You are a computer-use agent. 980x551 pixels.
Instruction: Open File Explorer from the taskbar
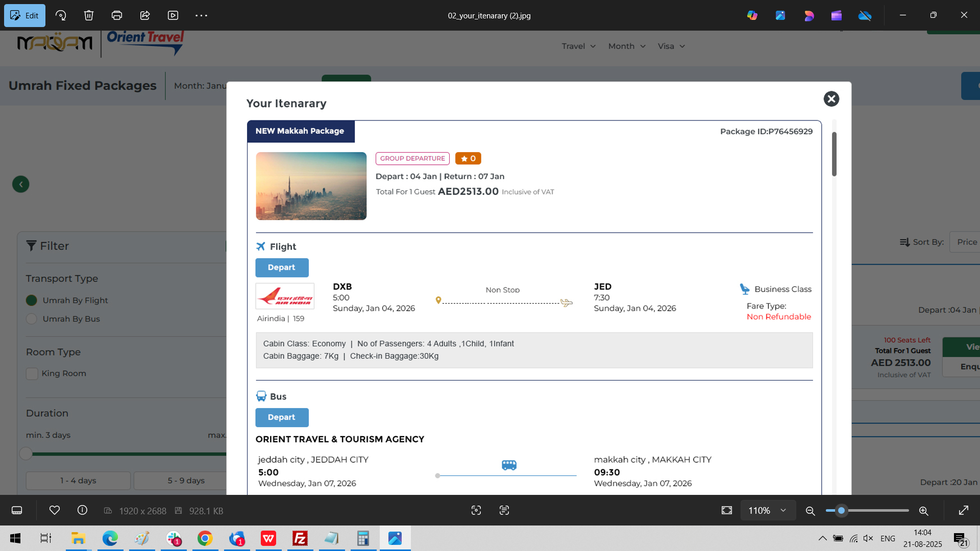tap(78, 538)
